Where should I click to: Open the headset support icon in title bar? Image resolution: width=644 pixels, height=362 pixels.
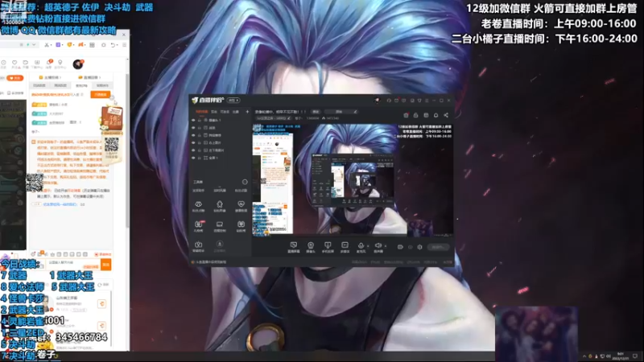point(389,100)
